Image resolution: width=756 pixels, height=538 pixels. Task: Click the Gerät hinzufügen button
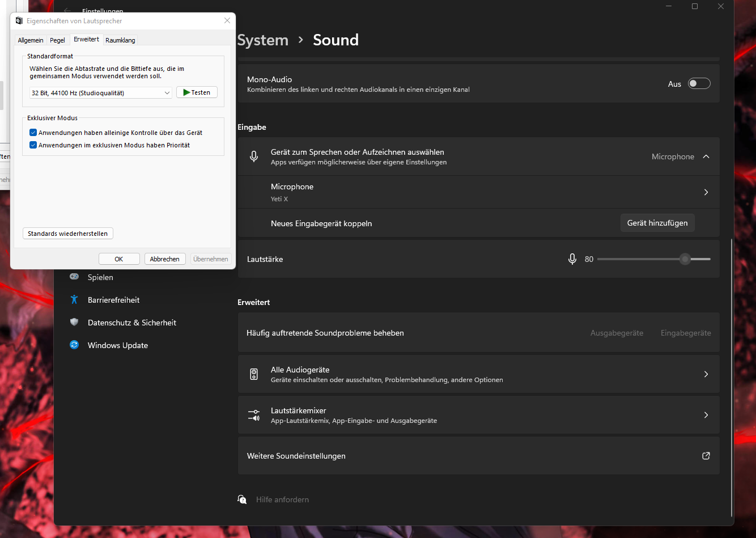(x=657, y=223)
